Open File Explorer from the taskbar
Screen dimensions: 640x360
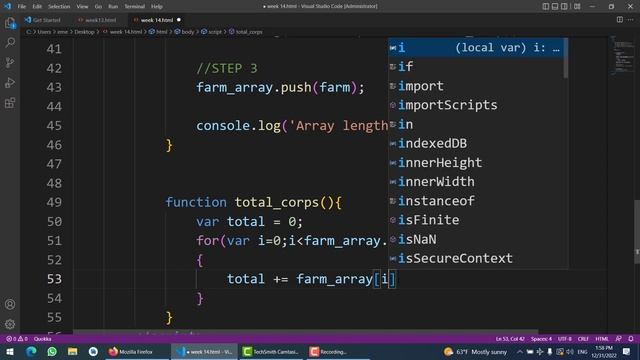(73, 351)
